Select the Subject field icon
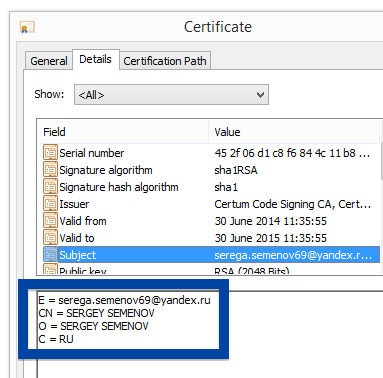383x378 pixels. point(50,255)
